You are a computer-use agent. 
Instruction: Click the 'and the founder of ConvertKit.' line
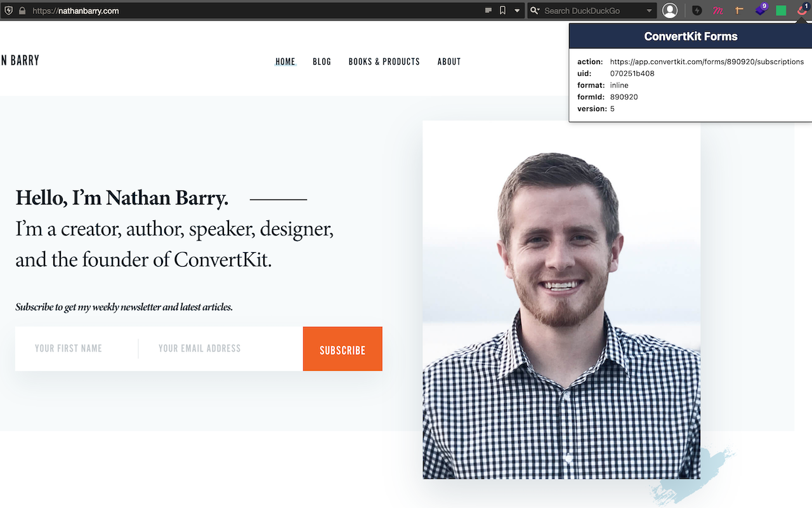(x=143, y=260)
